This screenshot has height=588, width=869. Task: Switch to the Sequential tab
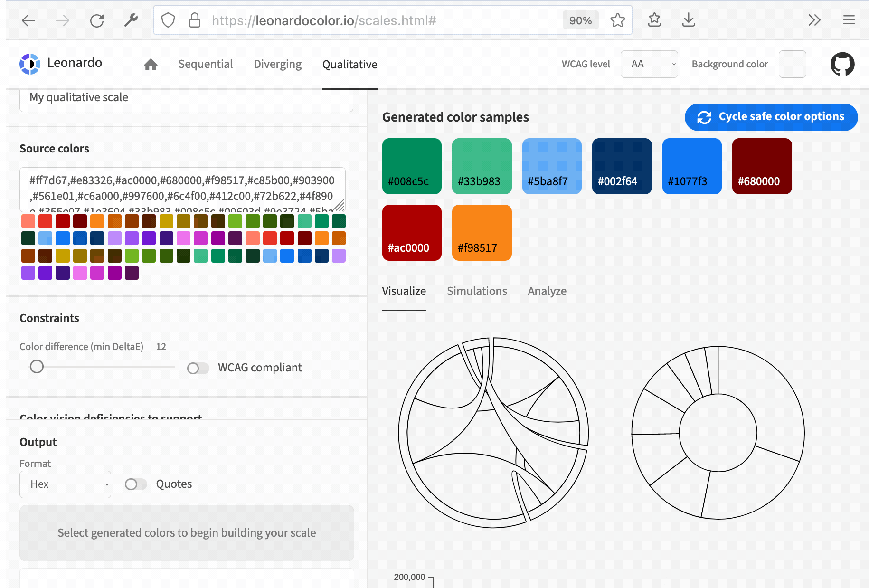tap(205, 64)
